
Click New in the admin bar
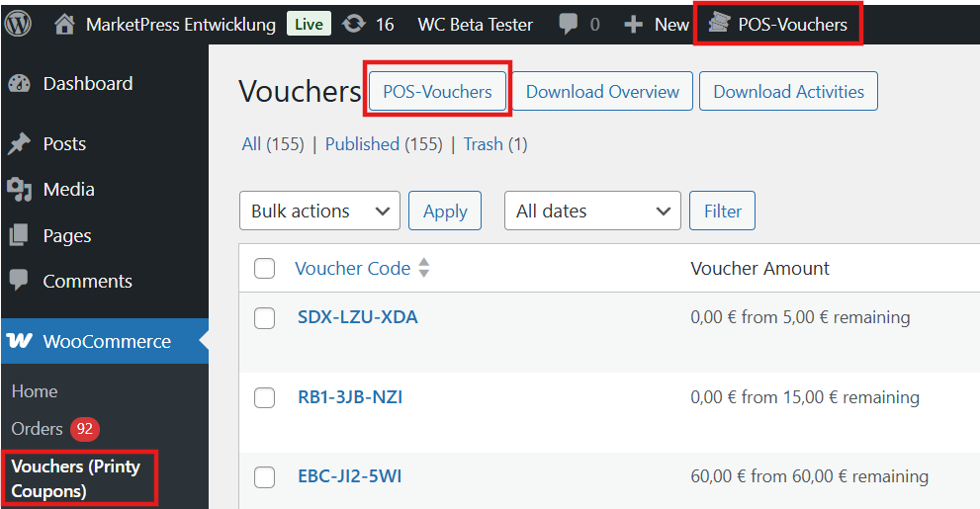(x=671, y=25)
